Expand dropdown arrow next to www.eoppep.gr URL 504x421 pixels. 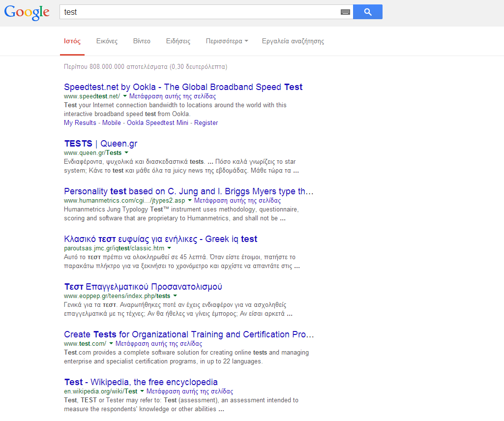click(x=175, y=296)
